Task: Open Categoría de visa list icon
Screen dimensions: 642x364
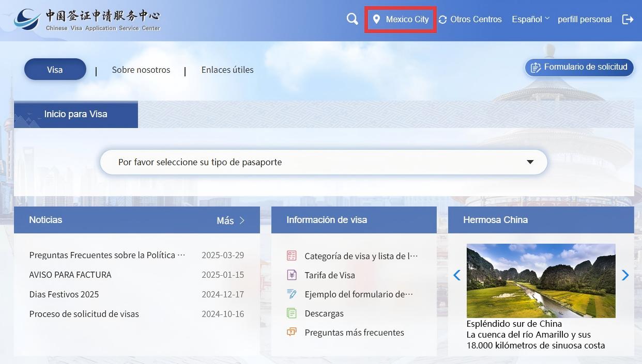Action: tap(292, 256)
